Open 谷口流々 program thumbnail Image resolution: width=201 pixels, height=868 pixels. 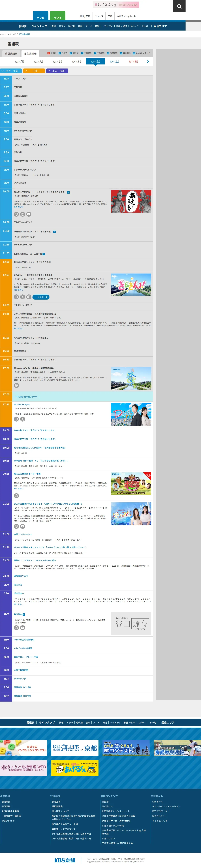tap(131, 624)
